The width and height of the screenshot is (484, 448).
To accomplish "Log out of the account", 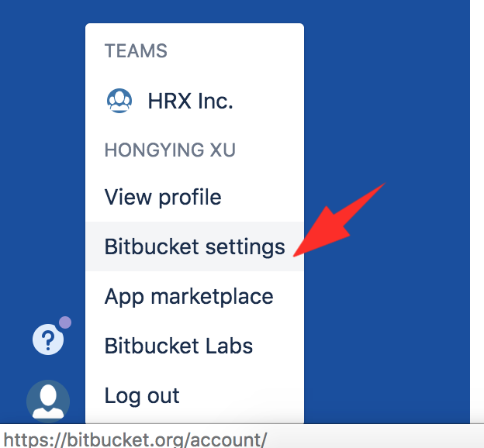I will [x=142, y=396].
